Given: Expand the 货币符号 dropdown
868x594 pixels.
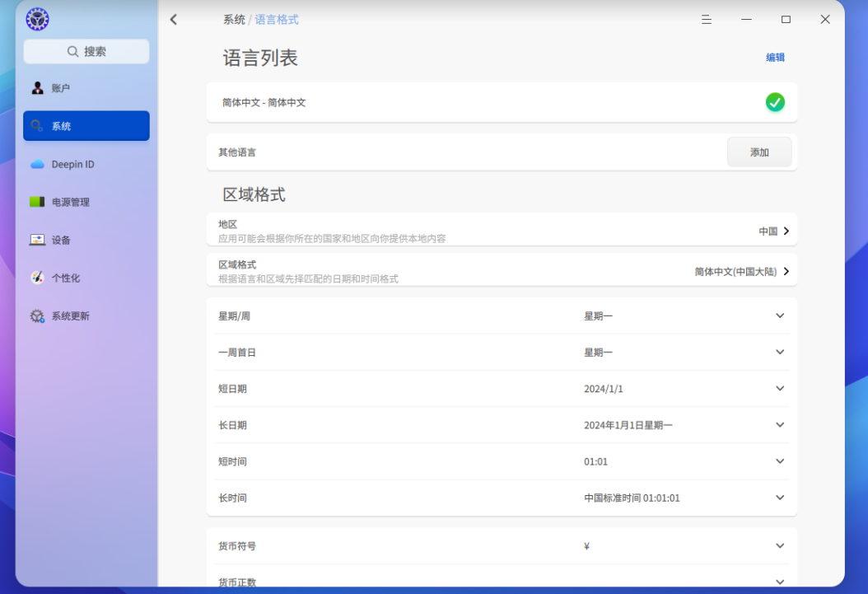Looking at the screenshot, I should pyautogui.click(x=779, y=545).
